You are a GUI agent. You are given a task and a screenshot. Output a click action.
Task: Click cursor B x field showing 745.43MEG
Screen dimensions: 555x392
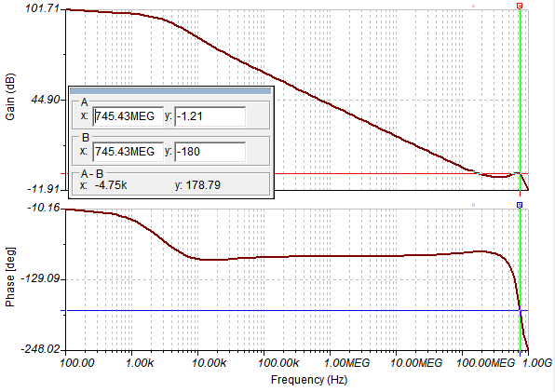[x=129, y=152]
